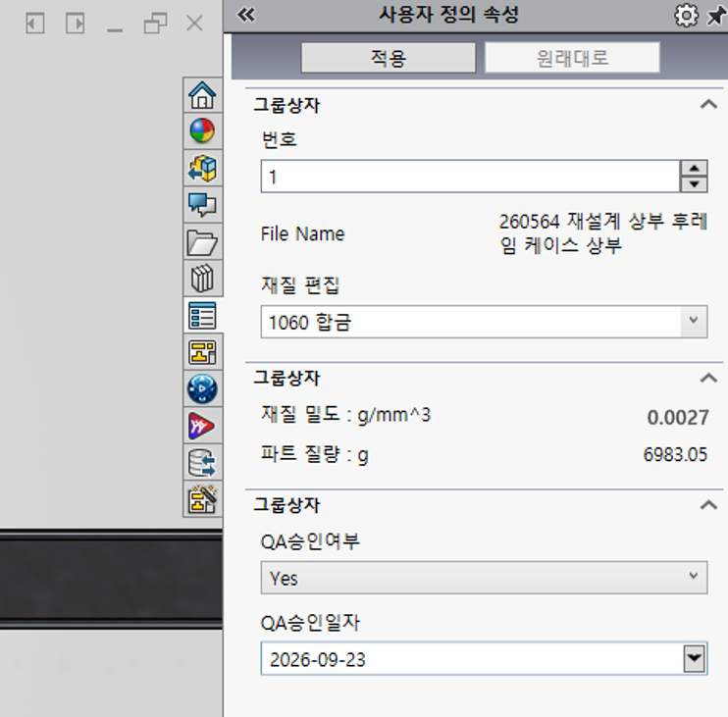Click the QA승인여부 label
The width and height of the screenshot is (728, 717).
pyautogui.click(x=310, y=541)
